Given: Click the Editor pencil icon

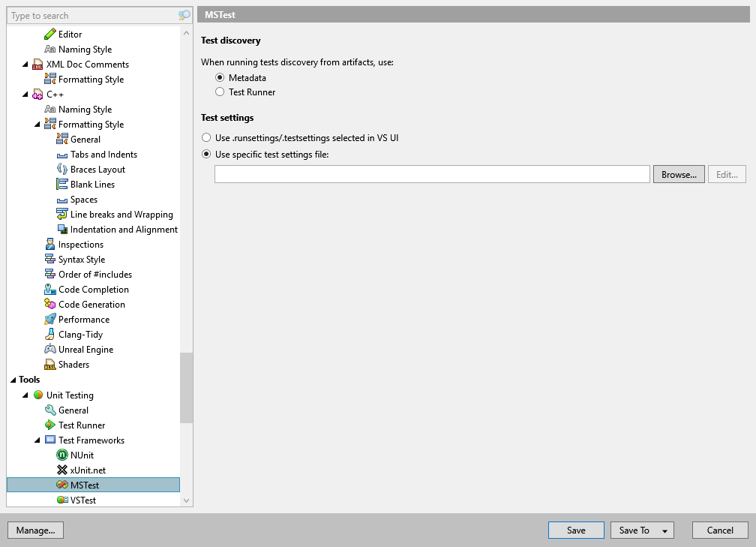Looking at the screenshot, I should pos(50,35).
